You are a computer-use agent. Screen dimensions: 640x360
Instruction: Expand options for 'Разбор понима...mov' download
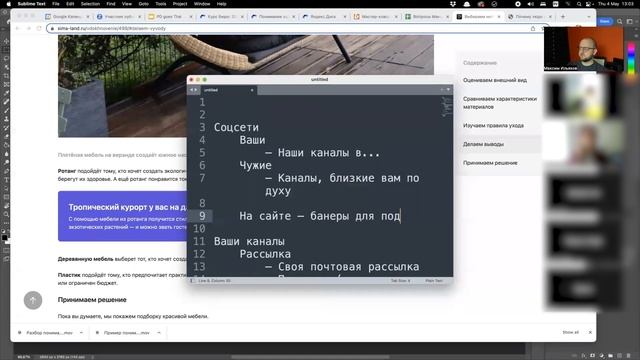[81, 333]
